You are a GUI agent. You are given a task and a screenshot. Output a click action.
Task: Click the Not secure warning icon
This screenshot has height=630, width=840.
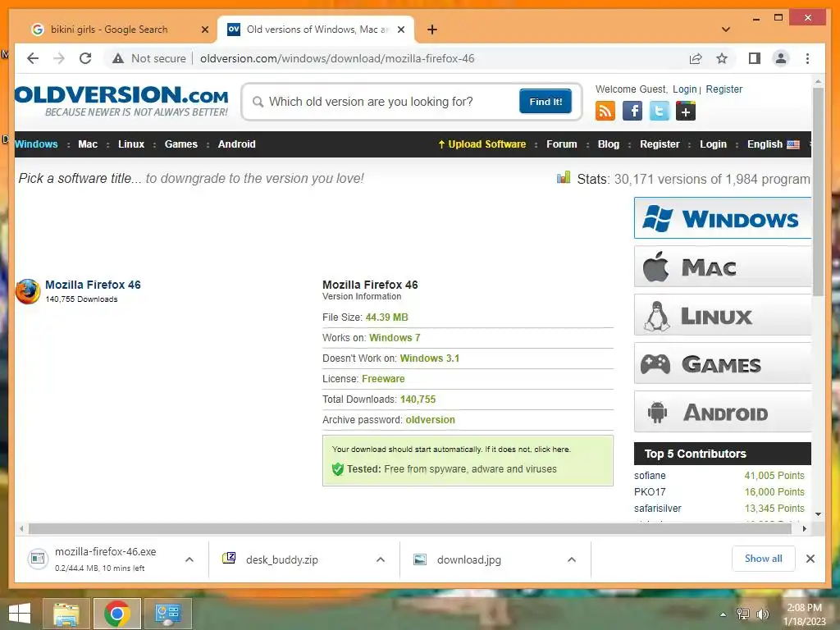click(118, 58)
